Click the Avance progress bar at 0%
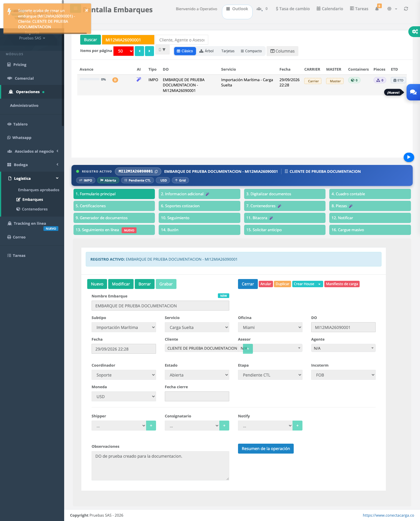The image size is (420, 521). coord(90,79)
